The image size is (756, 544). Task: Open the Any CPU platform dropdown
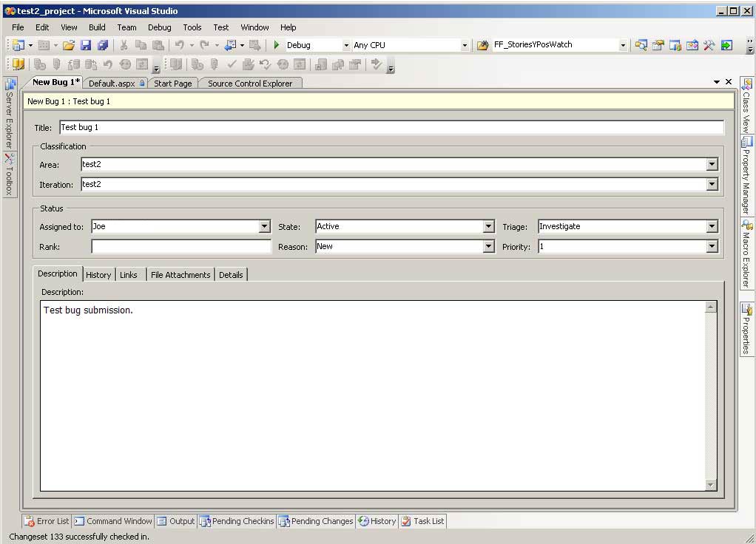[x=465, y=45]
